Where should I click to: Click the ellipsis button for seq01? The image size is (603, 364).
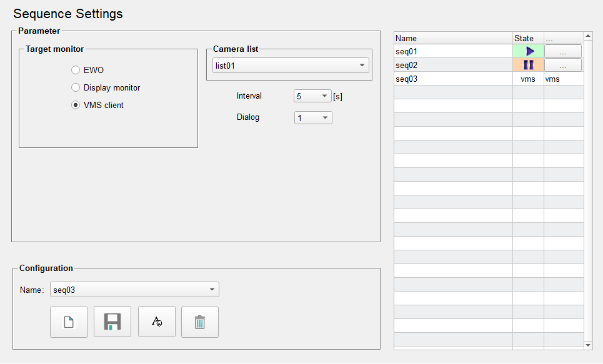[x=562, y=51]
